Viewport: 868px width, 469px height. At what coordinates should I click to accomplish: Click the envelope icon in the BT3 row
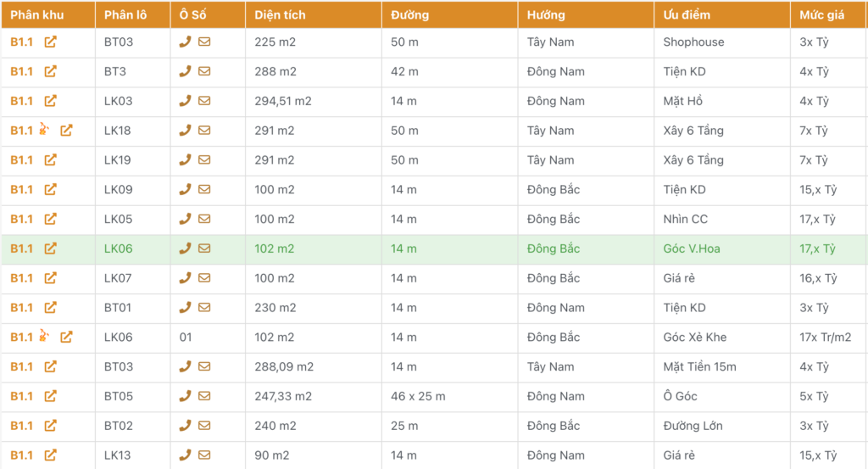(204, 72)
